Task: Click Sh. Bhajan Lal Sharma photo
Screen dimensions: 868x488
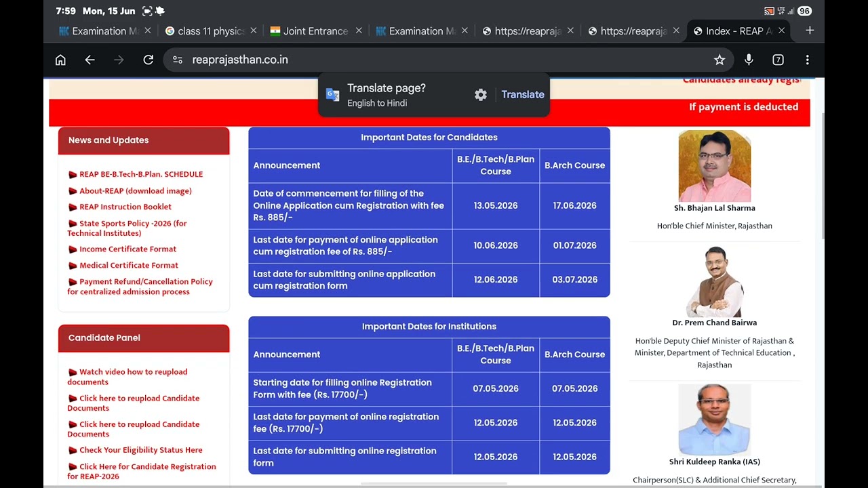Action: [714, 166]
